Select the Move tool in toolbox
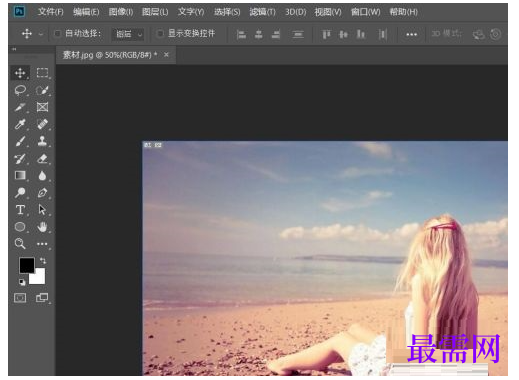519x380 pixels. coord(20,73)
